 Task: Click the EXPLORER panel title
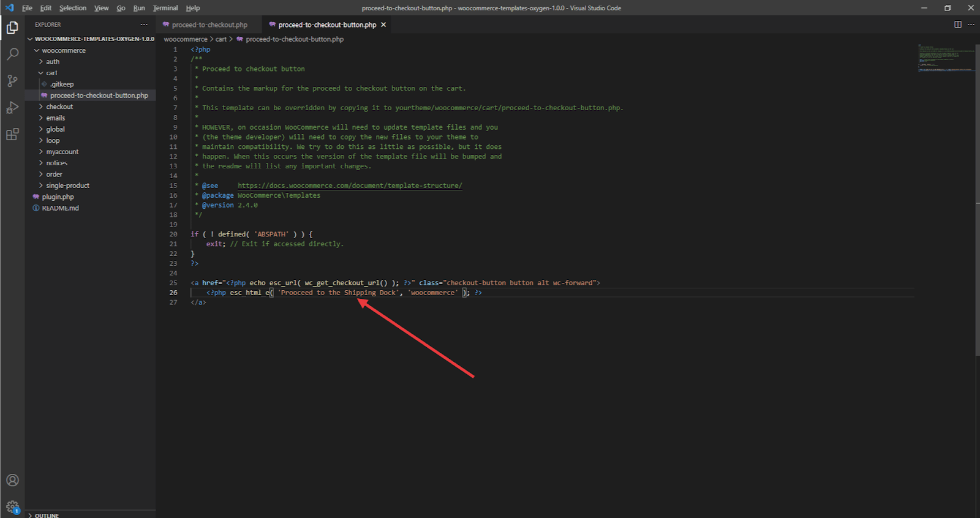[x=48, y=24]
